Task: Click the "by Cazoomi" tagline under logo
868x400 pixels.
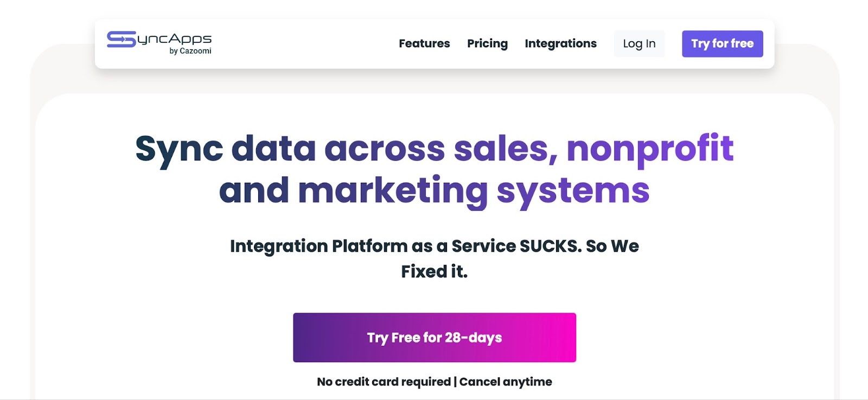Action: pyautogui.click(x=190, y=51)
